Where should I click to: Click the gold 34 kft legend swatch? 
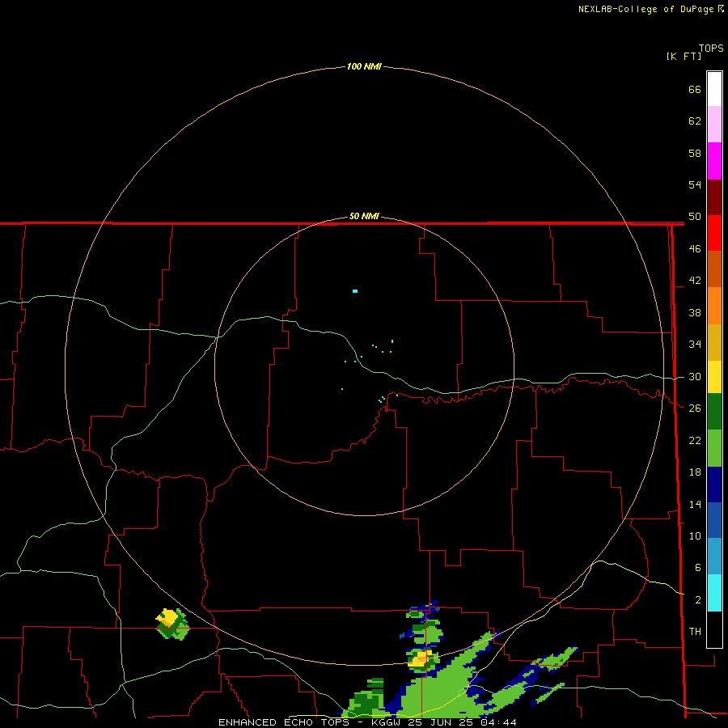point(714,342)
